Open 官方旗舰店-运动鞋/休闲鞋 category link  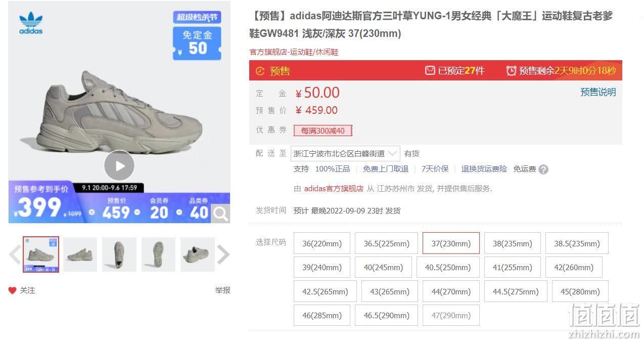coord(294,52)
